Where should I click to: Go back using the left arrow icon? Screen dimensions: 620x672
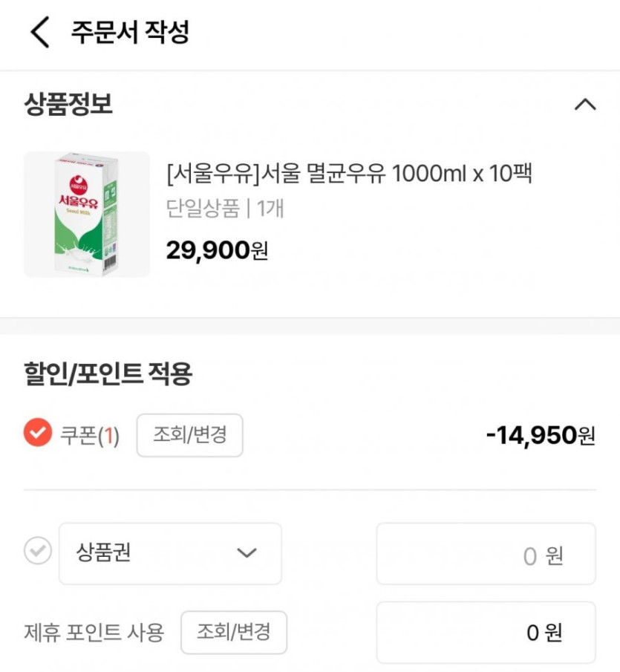[x=40, y=33]
